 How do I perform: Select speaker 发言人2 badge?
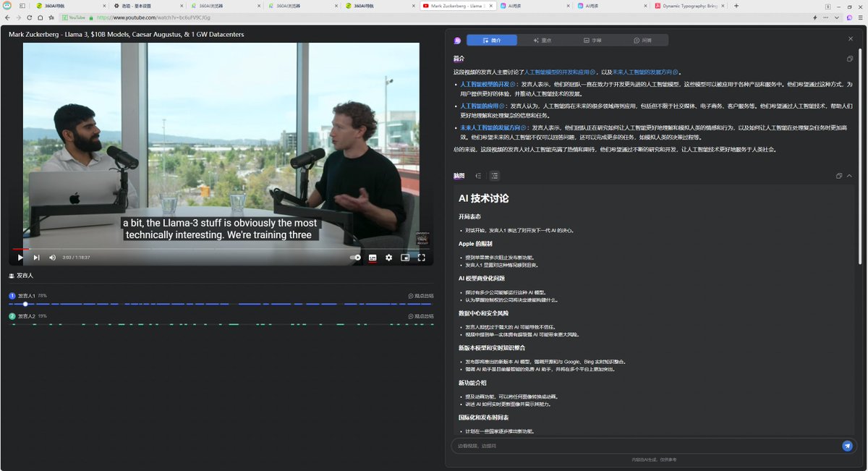point(12,316)
